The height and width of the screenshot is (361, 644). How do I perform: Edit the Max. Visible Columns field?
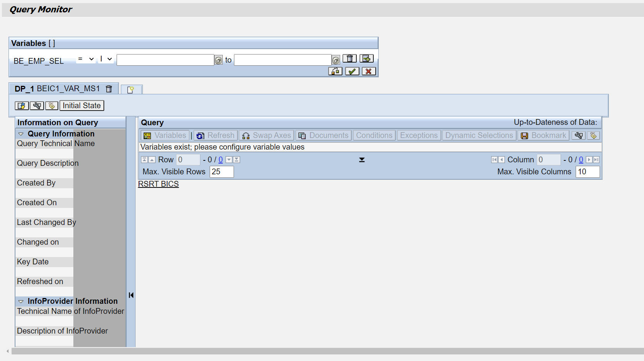pyautogui.click(x=588, y=172)
